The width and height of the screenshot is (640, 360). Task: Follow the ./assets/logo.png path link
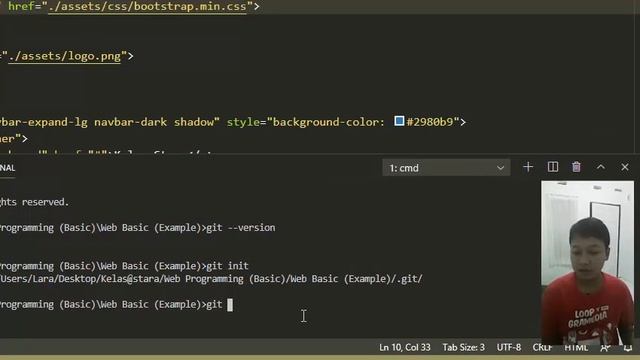[x=64, y=56]
